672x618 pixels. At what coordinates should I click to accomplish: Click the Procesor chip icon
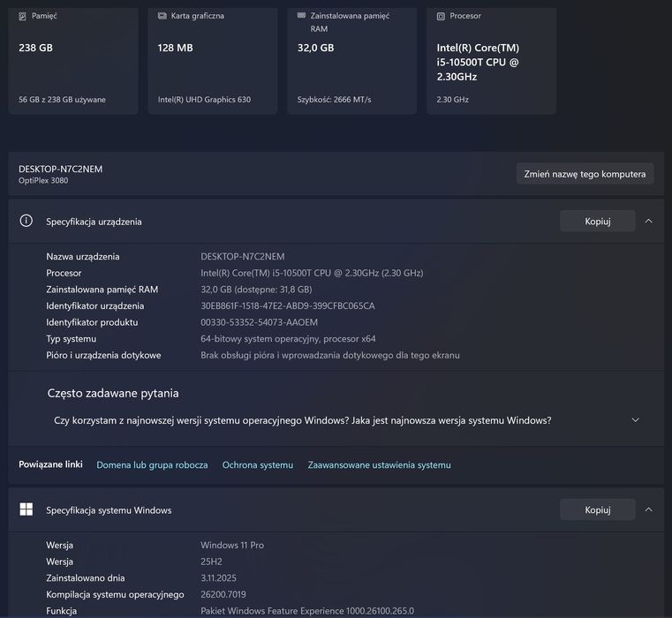[x=441, y=16]
